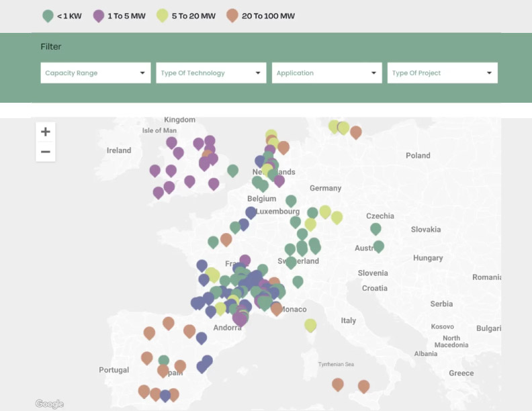This screenshot has width=532, height=411.
Task: Select the green '< 1 KW' legend marker
Action: pyautogui.click(x=48, y=15)
